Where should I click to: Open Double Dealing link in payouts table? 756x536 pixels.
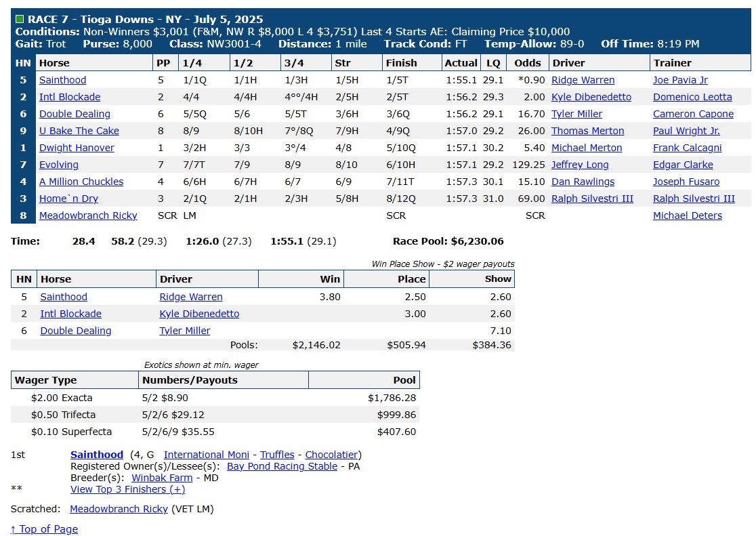click(x=76, y=331)
